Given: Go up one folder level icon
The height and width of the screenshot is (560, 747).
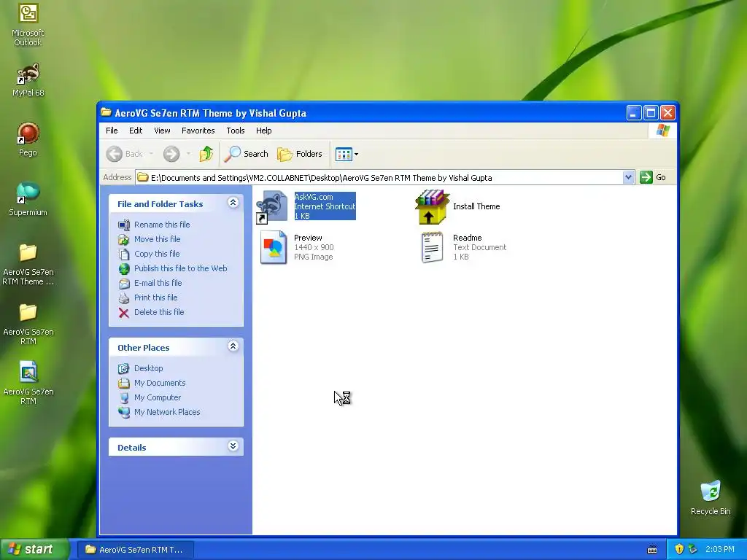Looking at the screenshot, I should tap(206, 154).
